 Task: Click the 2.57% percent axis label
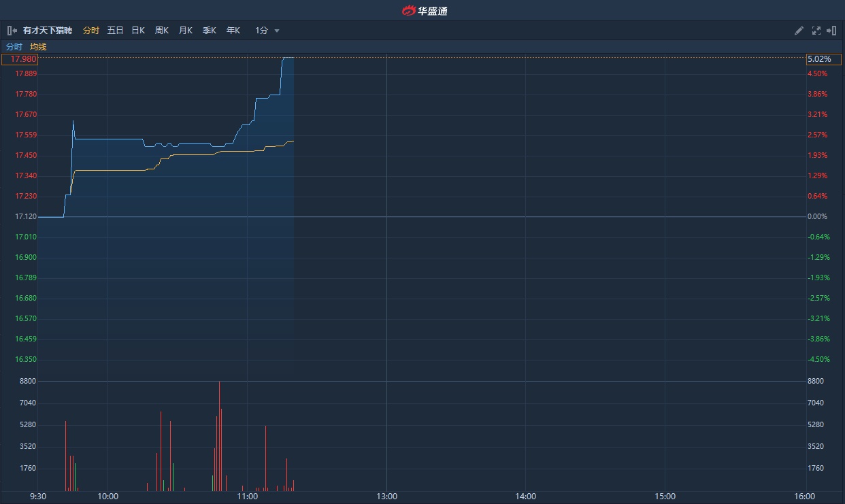click(x=817, y=135)
